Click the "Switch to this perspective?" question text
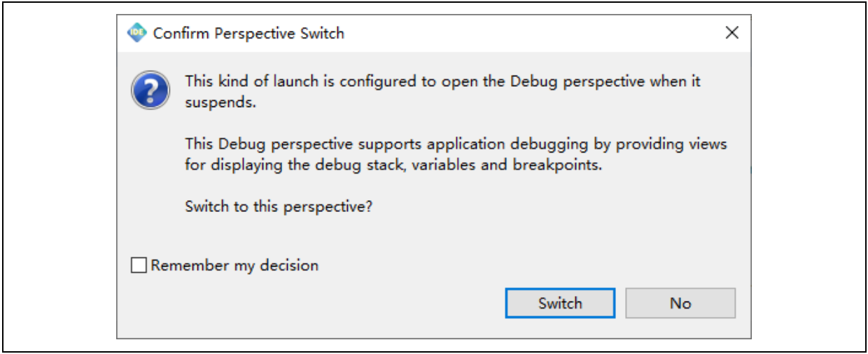868x354 pixels. click(x=279, y=207)
